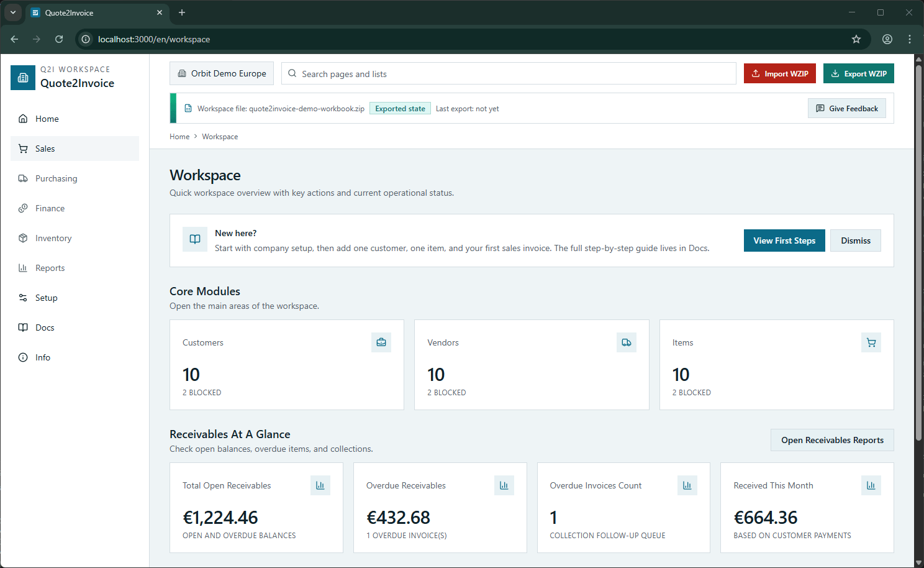924x568 pixels.
Task: Select Sales from the sidebar cart icon
Action: point(23,149)
